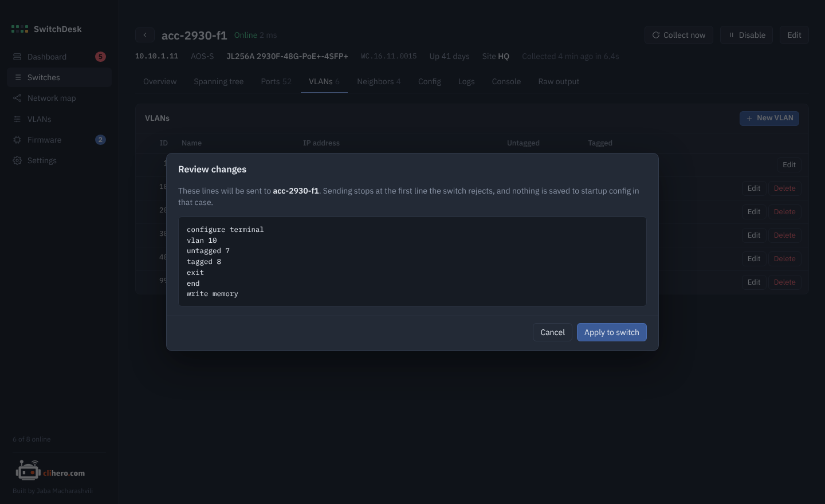Click Collect now refresh button
The height and width of the screenshot is (504, 825).
pyautogui.click(x=679, y=35)
